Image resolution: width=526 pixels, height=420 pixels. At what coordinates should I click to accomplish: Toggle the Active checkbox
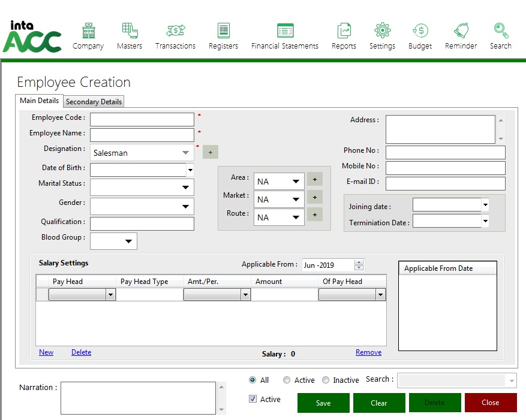[x=253, y=399]
